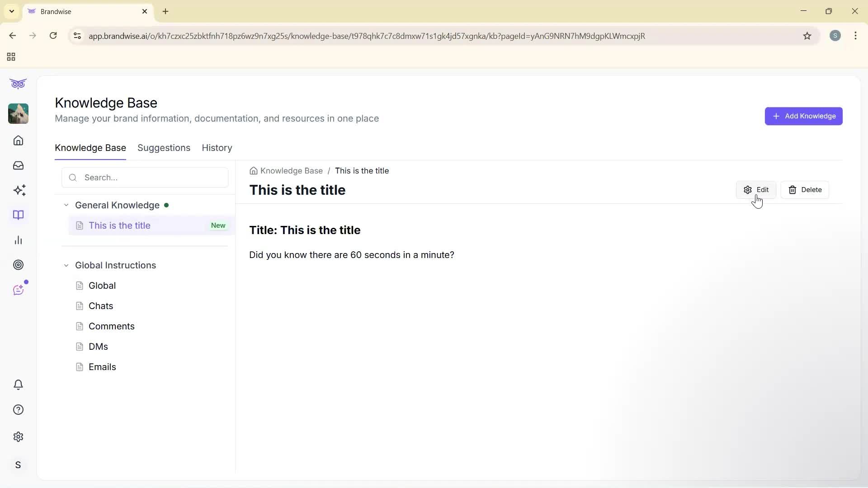Select the Emails knowledge document

click(102, 367)
